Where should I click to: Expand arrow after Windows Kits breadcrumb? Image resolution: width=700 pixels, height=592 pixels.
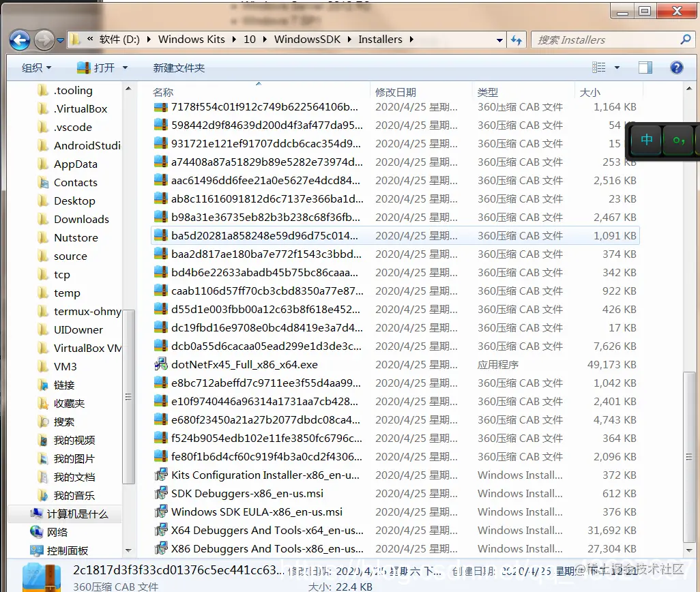(234, 40)
